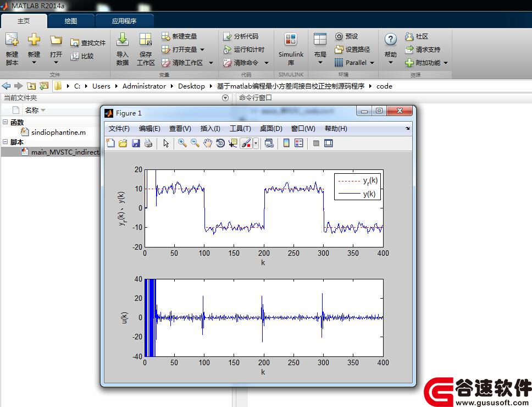
Task: Toggle the Zoom In tool in Figure 1
Action: [x=182, y=143]
